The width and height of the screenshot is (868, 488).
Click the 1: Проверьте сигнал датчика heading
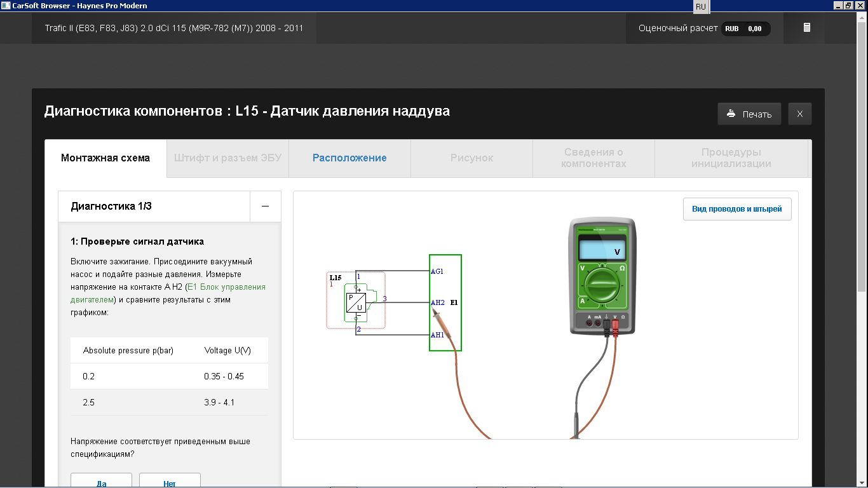(x=137, y=241)
